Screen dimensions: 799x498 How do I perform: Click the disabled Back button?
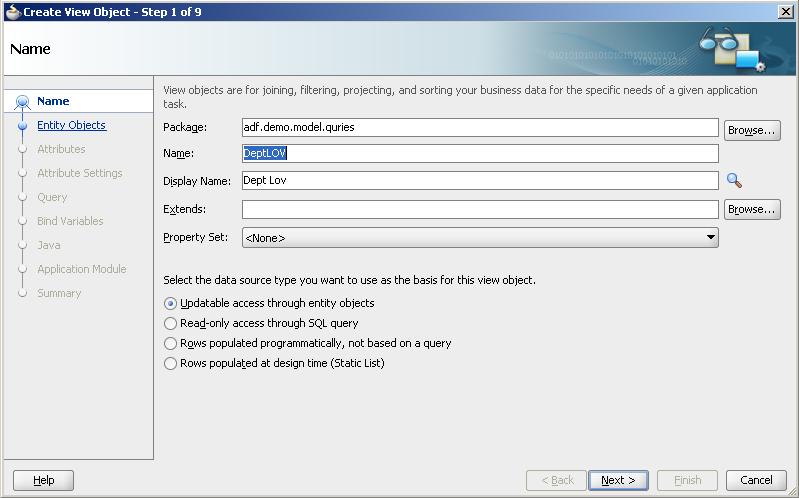(556, 480)
